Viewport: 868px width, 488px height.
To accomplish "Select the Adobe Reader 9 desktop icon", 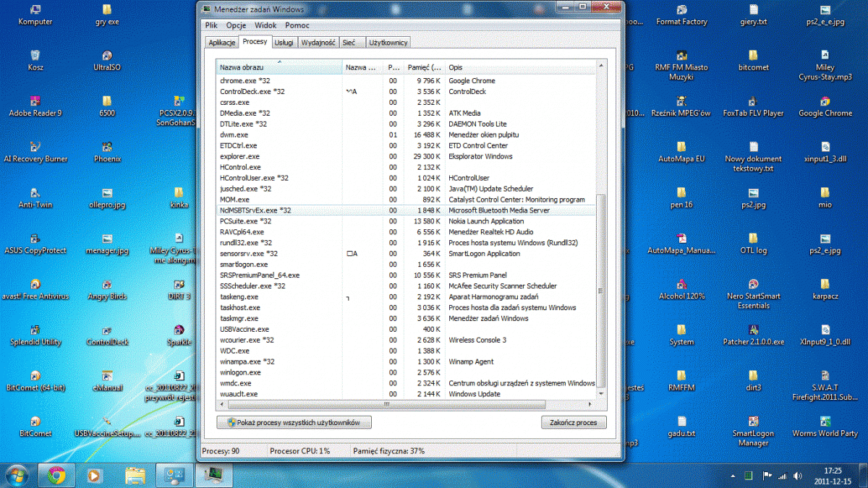I will [35, 106].
